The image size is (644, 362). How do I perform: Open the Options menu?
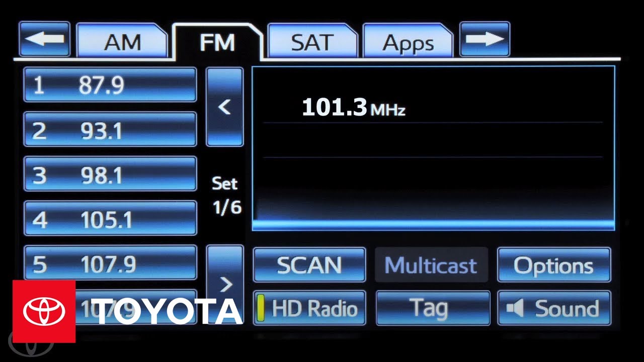[554, 264]
